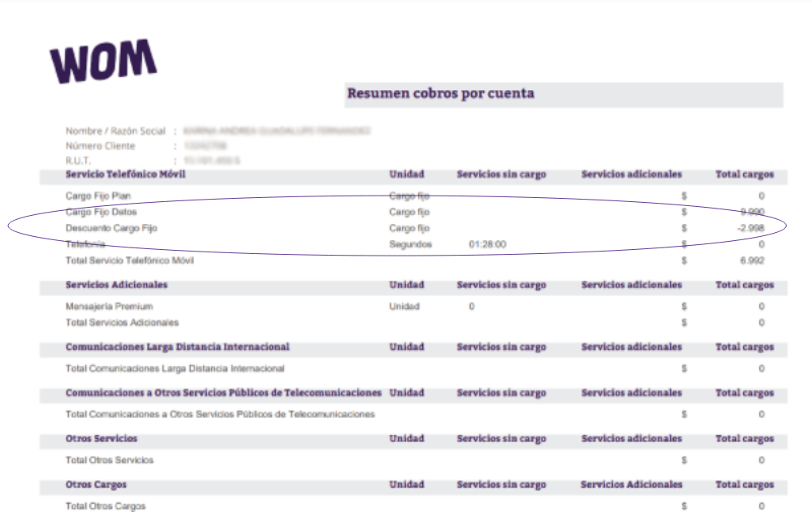The width and height of the screenshot is (812, 512).
Task: Click the "R.U.T." label
Action: (79, 161)
